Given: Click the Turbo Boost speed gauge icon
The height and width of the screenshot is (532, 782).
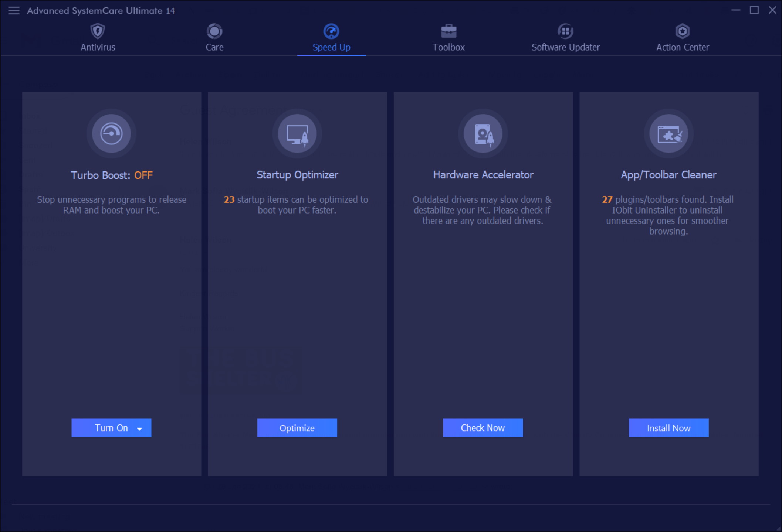Looking at the screenshot, I should [x=111, y=134].
